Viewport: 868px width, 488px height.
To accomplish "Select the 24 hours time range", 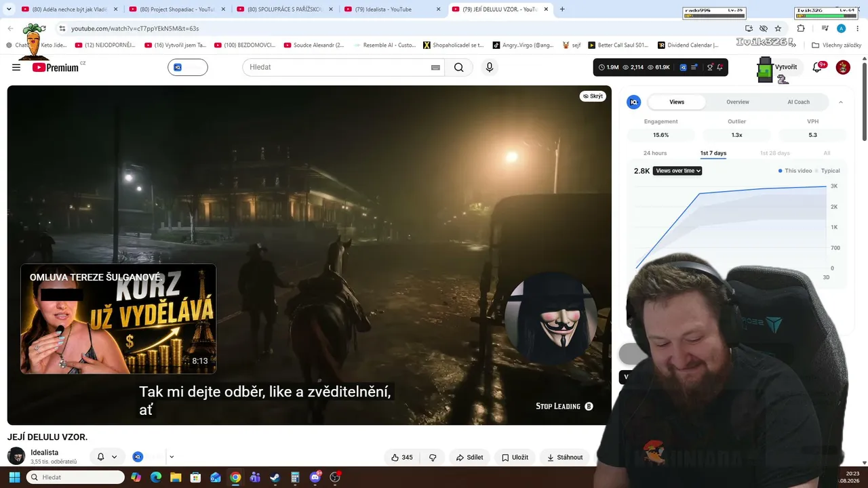I will (655, 153).
